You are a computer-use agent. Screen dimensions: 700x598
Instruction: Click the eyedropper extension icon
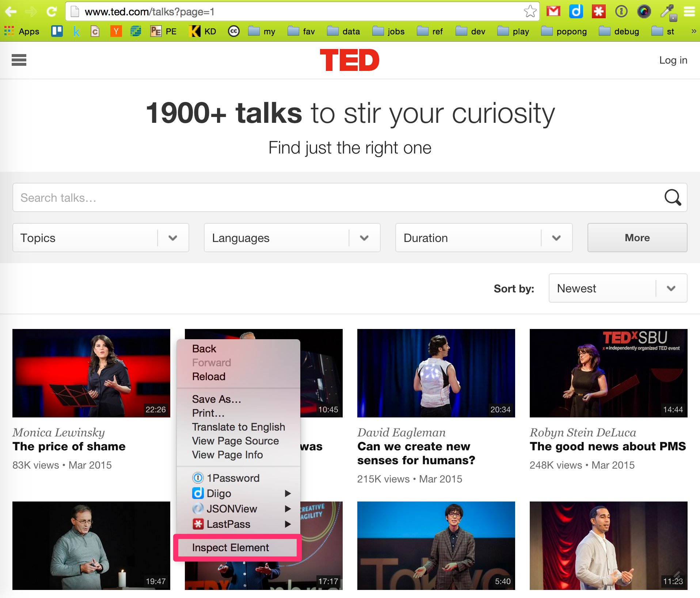[668, 12]
